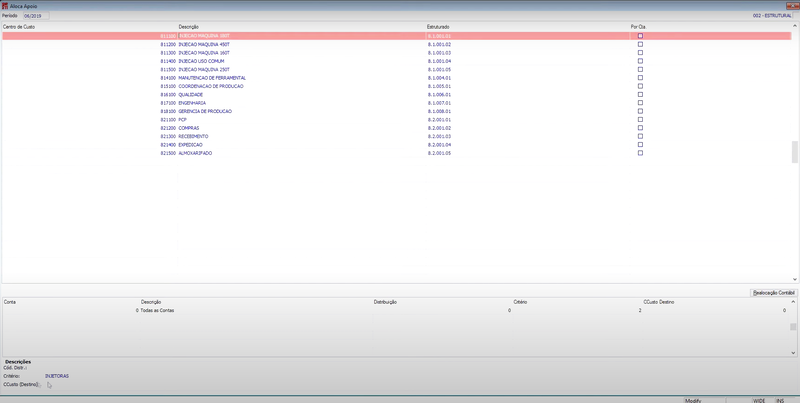Tick Por Qta checkbox in COMPRAS row
The image size is (800, 403).
[640, 128]
